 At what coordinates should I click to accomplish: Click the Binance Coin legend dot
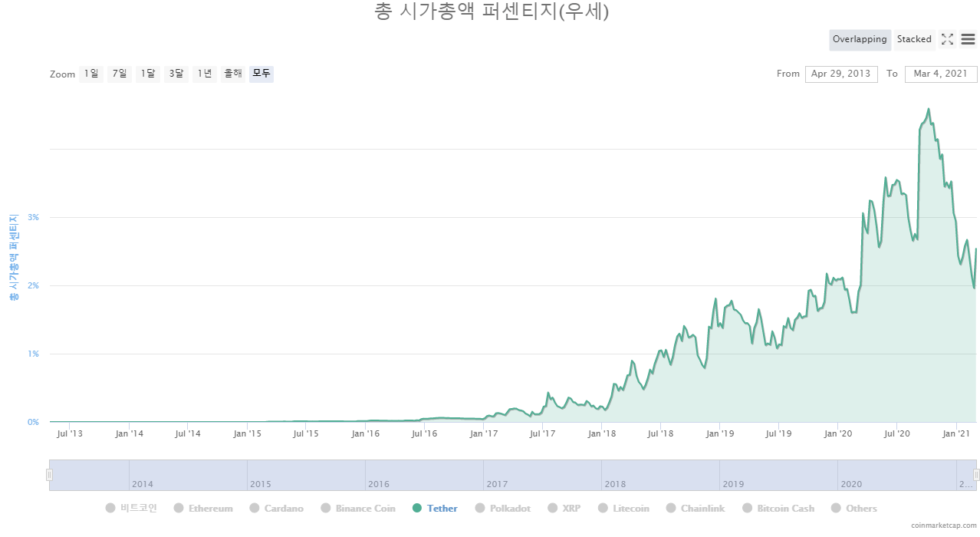326,508
